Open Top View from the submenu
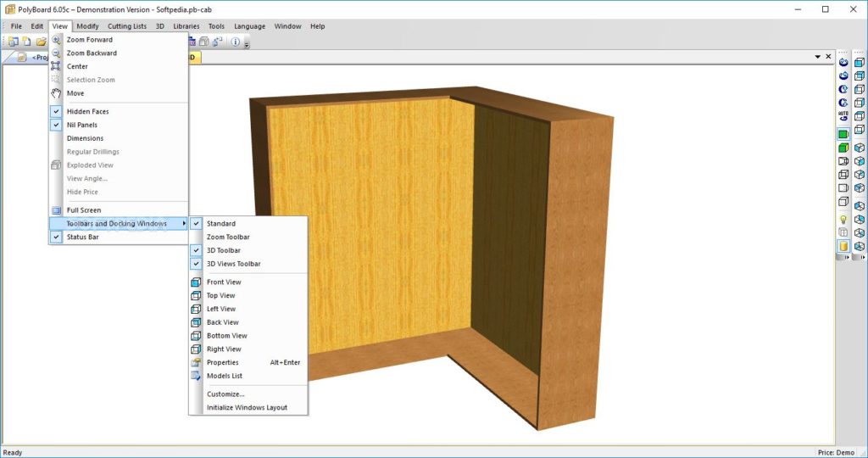The height and width of the screenshot is (458, 868). click(248, 295)
